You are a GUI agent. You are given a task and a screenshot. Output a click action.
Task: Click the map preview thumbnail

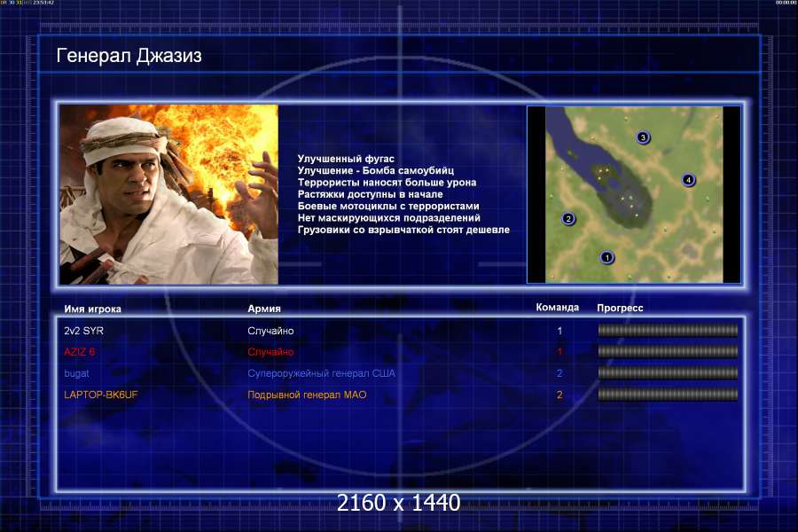tap(634, 194)
